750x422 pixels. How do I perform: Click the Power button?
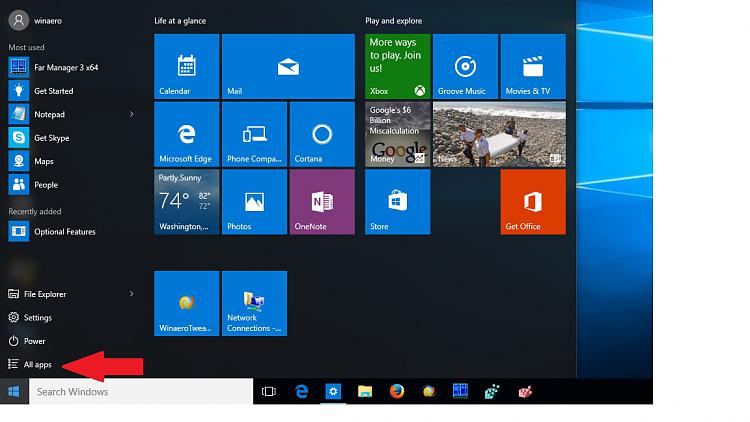point(34,341)
